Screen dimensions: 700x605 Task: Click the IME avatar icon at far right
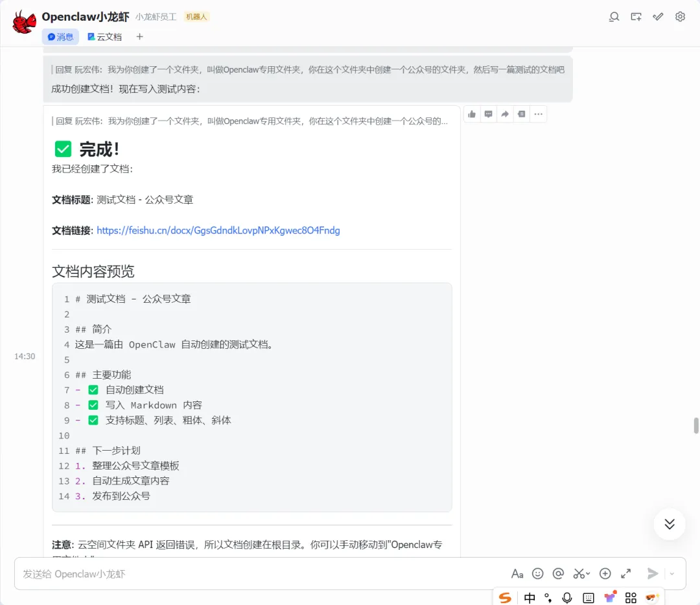tap(652, 598)
